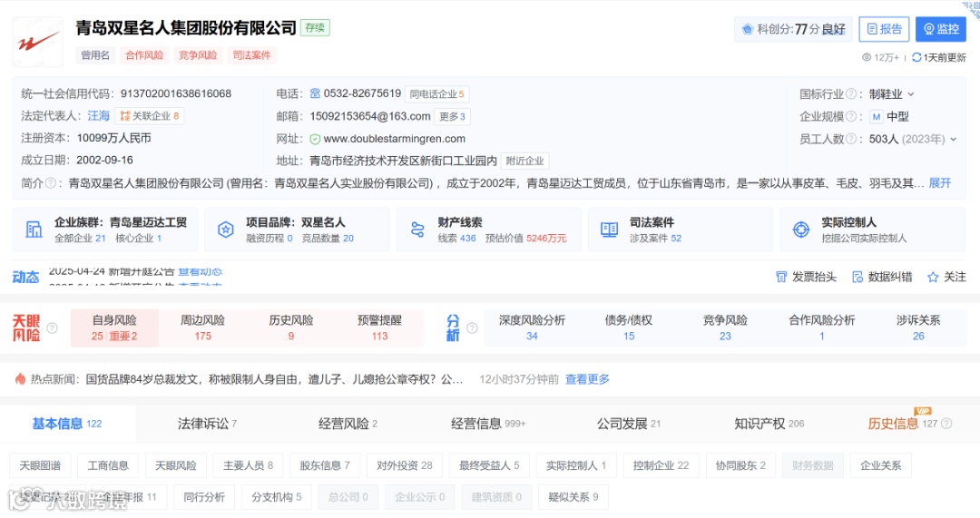Viewport: 980px width, 518px height.
Task: Click the phone icon next to 0532-82675619
Action: coord(315,93)
